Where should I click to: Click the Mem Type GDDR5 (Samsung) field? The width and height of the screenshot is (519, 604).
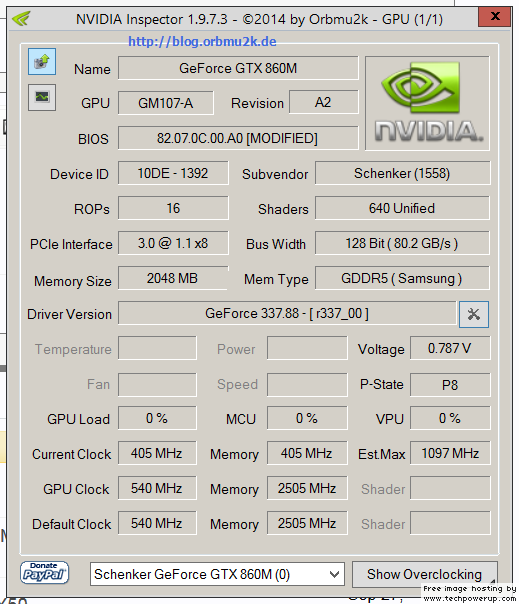point(402,278)
